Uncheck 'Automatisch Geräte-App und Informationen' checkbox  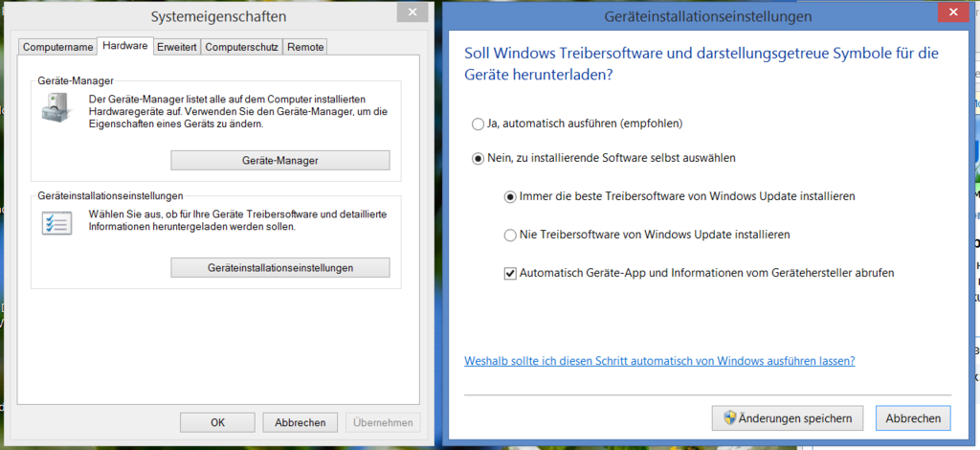coord(510,273)
